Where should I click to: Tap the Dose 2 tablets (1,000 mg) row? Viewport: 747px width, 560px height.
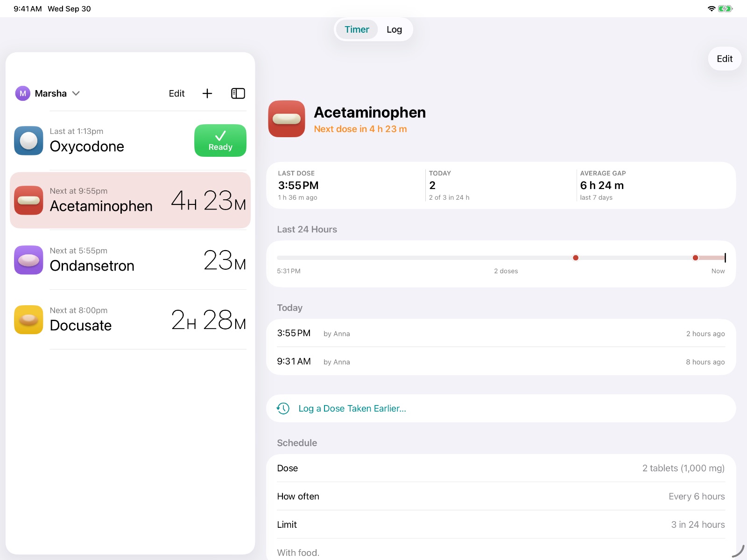(x=501, y=468)
